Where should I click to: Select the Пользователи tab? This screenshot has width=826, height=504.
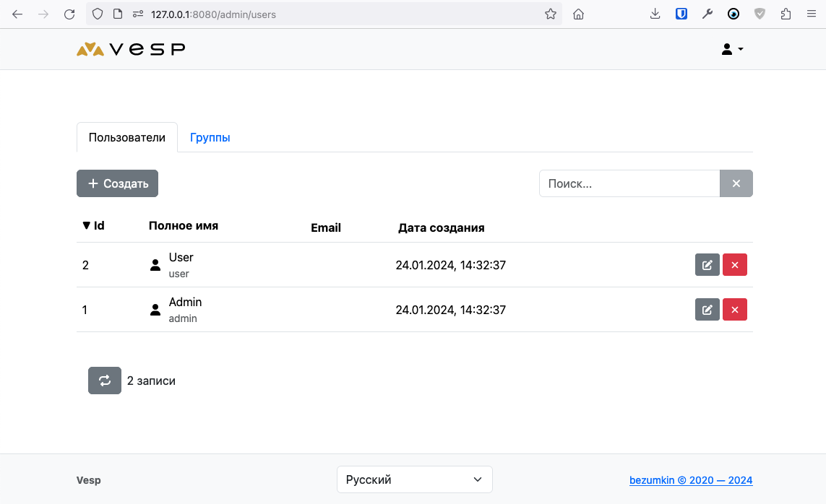click(x=127, y=137)
